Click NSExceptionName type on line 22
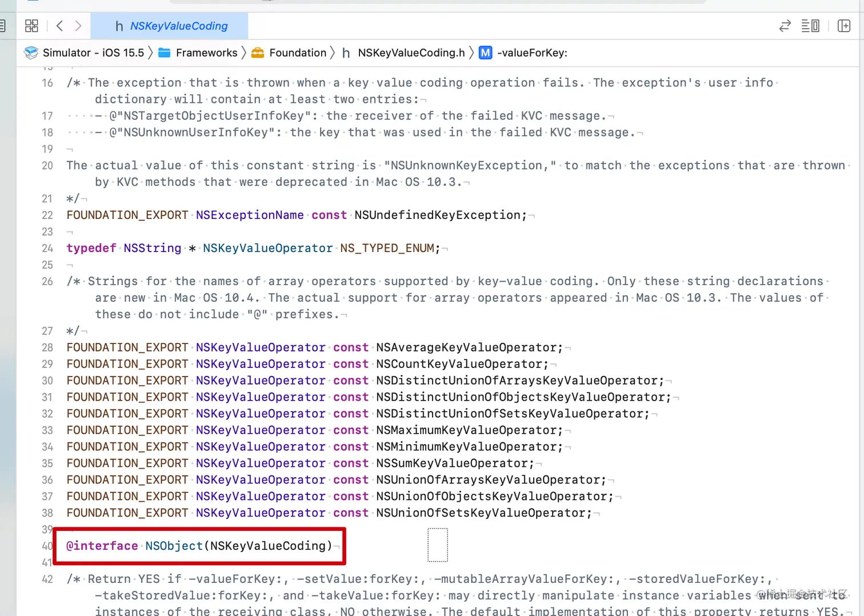Image resolution: width=864 pixels, height=616 pixels. (x=250, y=215)
